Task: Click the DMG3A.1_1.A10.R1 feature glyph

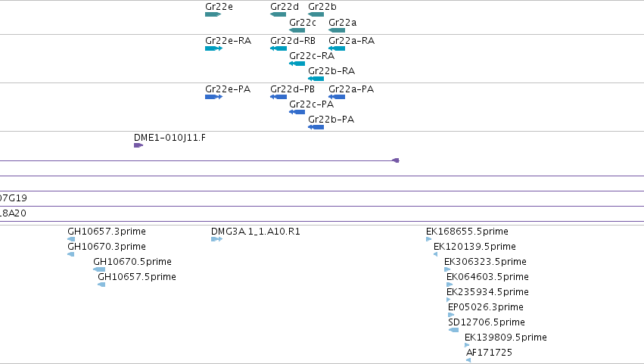Action: (x=217, y=239)
